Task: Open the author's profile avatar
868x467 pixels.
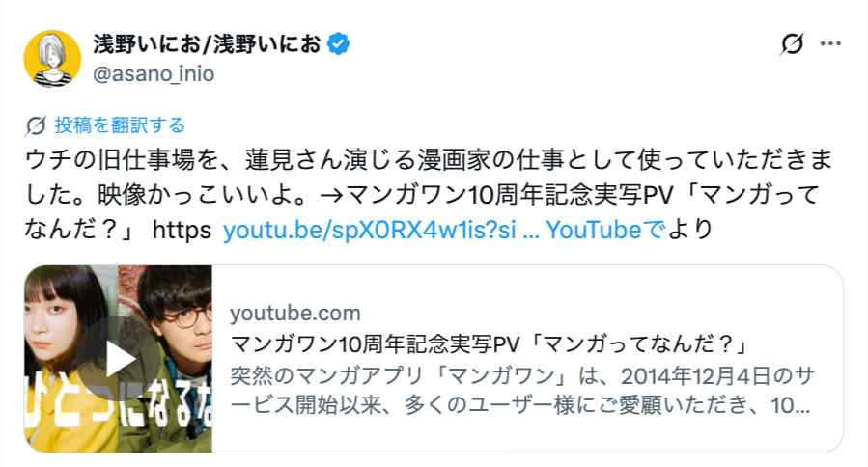Action: click(x=51, y=58)
